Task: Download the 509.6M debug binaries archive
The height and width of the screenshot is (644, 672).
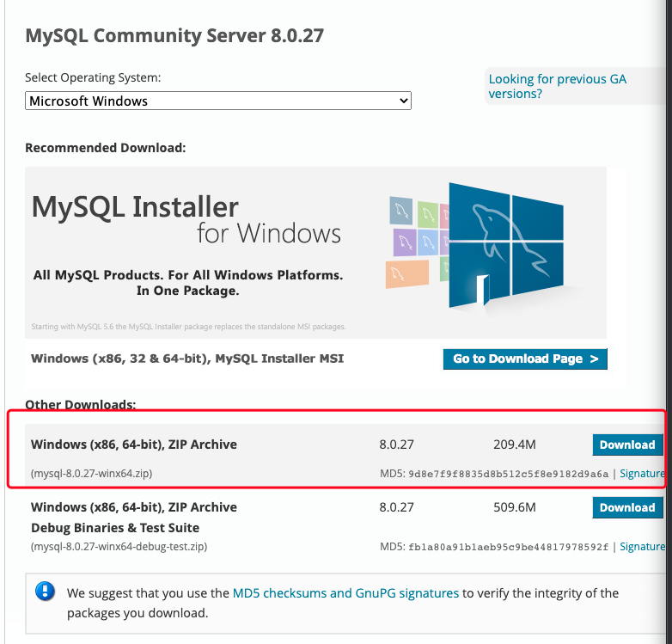Action: click(x=627, y=507)
